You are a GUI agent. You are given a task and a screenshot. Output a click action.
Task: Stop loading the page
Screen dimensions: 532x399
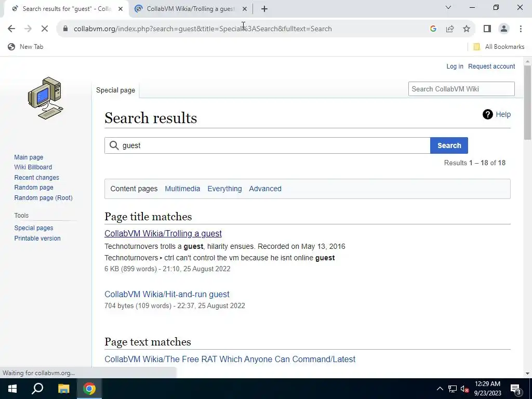click(x=45, y=29)
